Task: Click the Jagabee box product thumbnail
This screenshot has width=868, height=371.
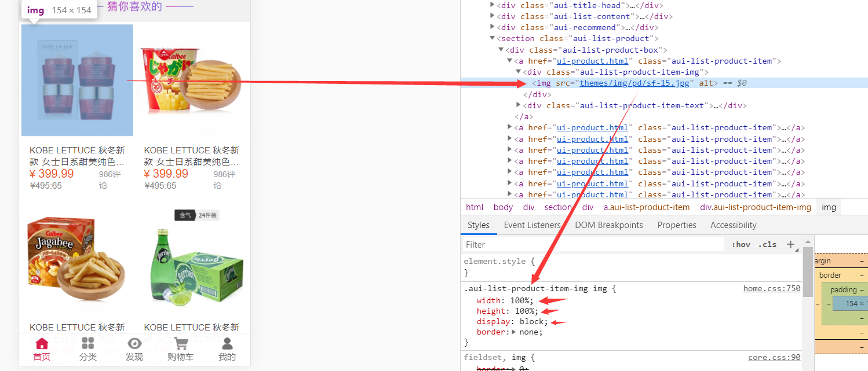Action: click(x=77, y=258)
